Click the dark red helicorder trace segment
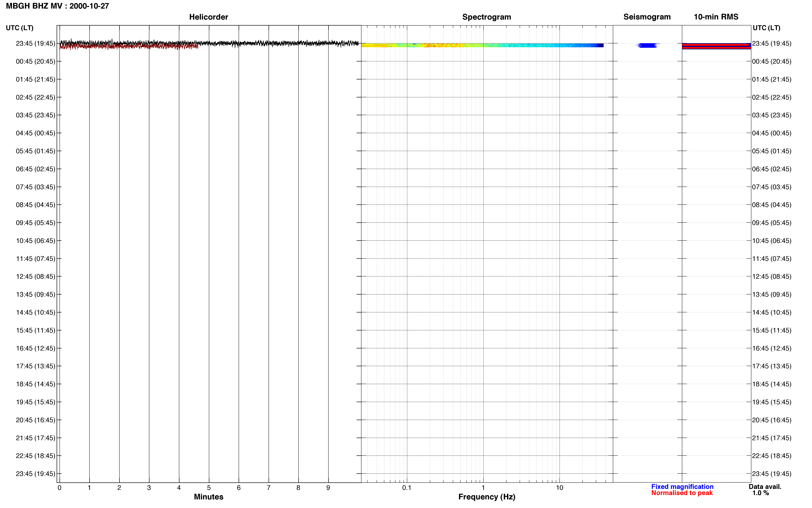 coord(129,46)
